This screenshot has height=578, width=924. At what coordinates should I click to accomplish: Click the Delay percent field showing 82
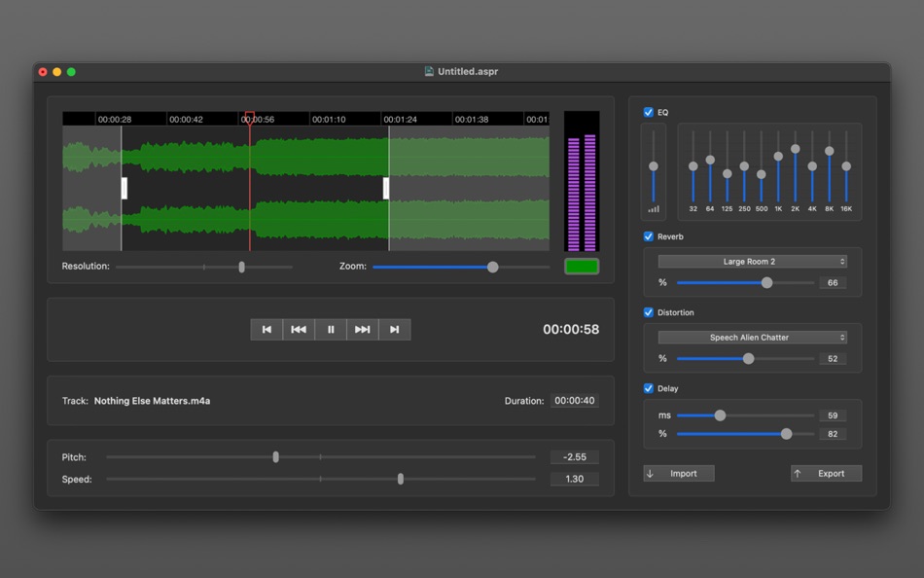[833, 434]
